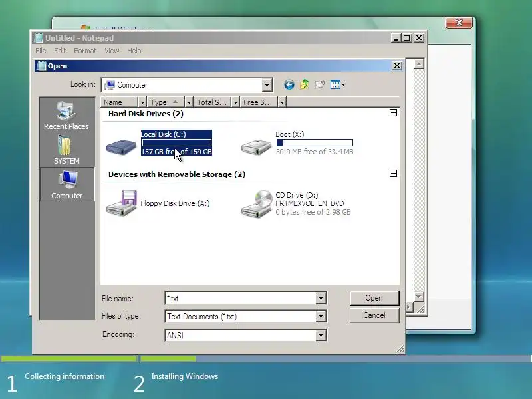Screen dimensions: 532x399
Task: Open the Total Size column filter arrow
Action: [235, 102]
